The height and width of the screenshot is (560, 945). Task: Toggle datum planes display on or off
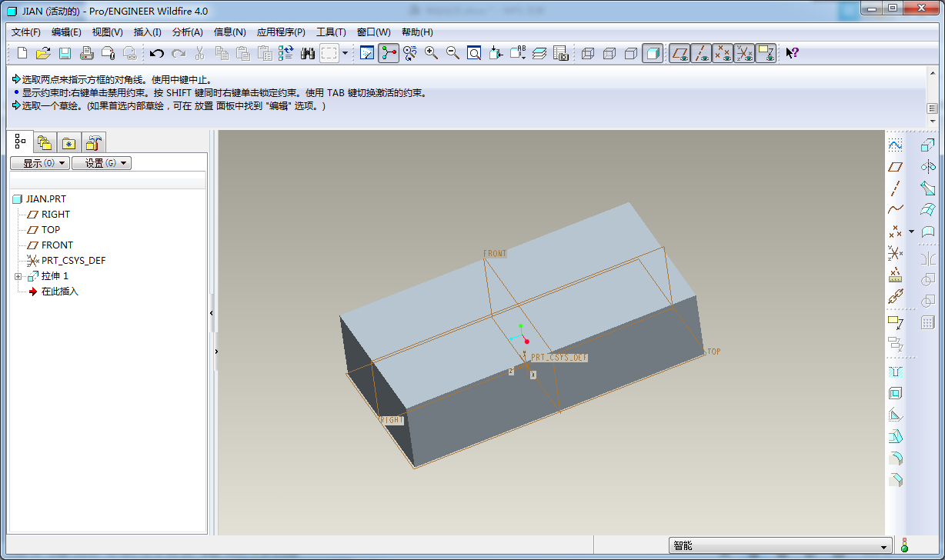click(x=679, y=53)
